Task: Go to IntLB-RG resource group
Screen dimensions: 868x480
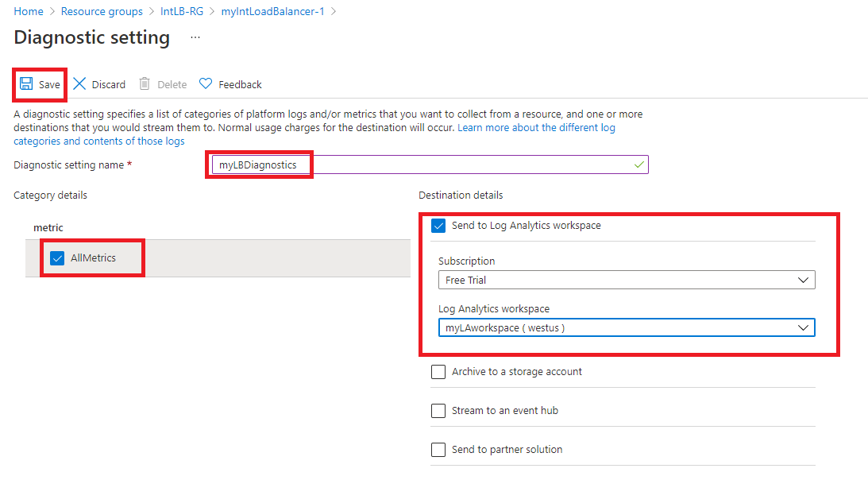Action: click(182, 11)
